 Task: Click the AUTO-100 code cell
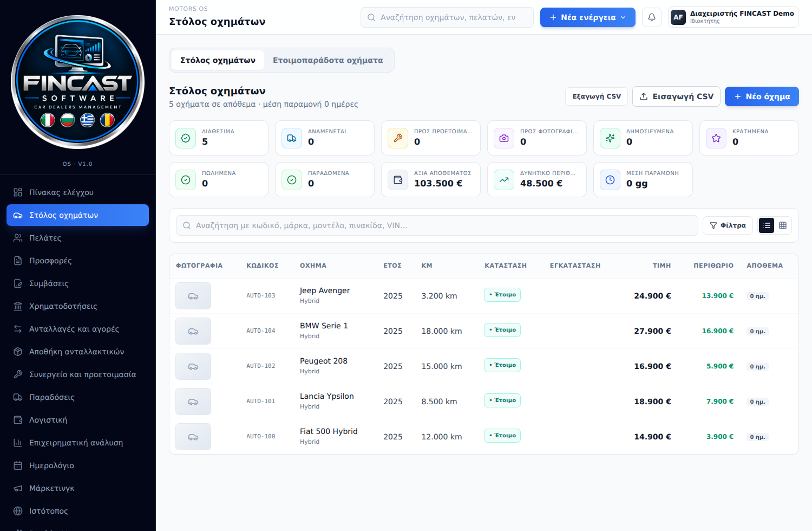[261, 437]
